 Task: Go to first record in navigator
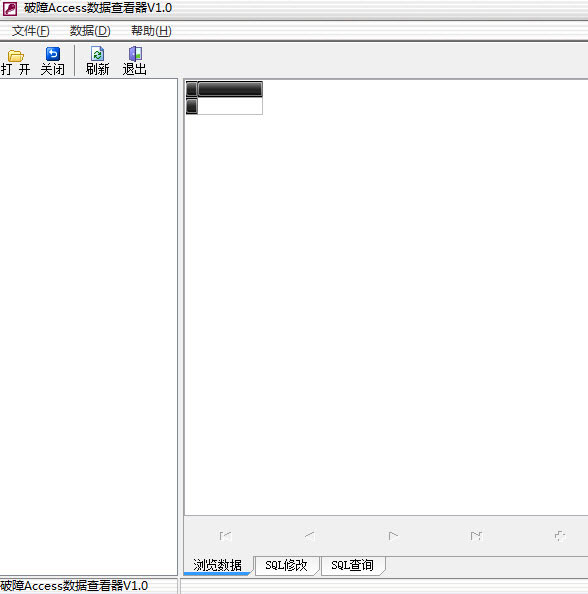(225, 536)
